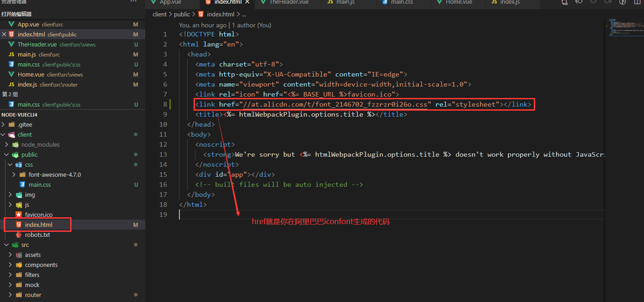This screenshot has width=644, height=302.
Task: Expand the components folder
Action: click(10, 265)
